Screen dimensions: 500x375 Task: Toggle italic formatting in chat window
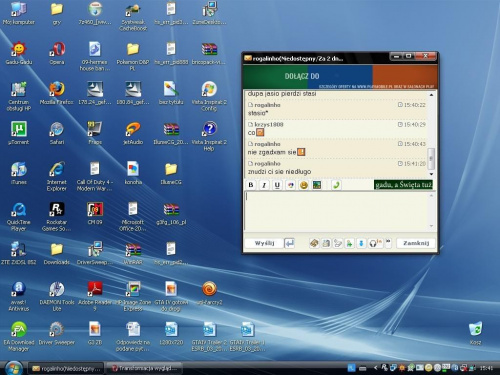(264, 185)
